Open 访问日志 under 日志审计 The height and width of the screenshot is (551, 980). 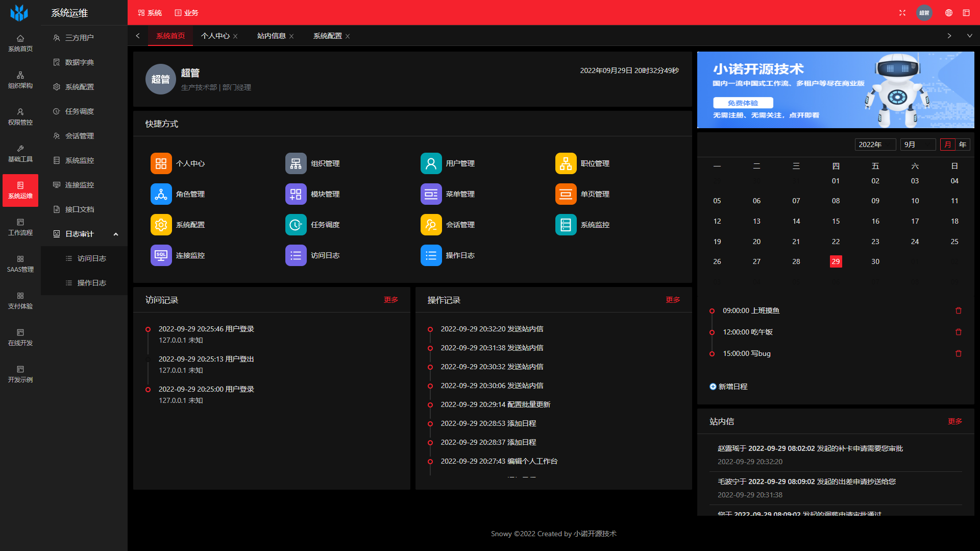point(84,258)
